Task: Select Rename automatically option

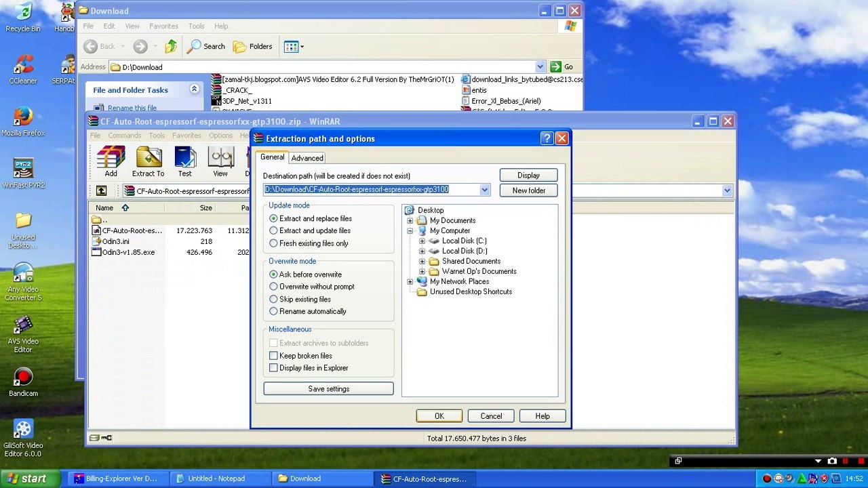Action: 308,311
